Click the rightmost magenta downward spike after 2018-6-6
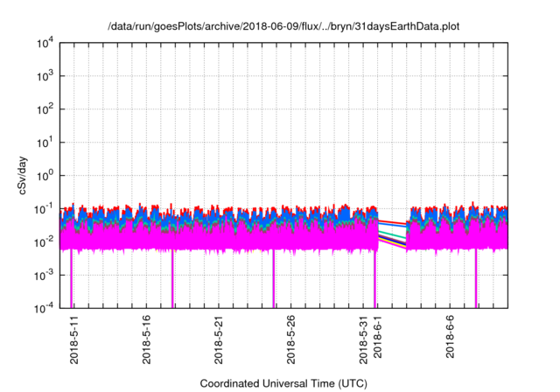 tap(476, 280)
